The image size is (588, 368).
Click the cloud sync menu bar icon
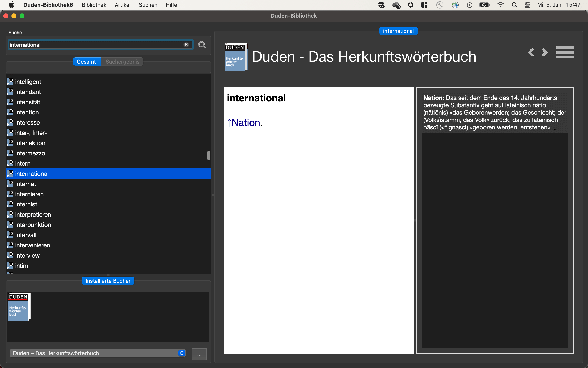click(x=396, y=5)
